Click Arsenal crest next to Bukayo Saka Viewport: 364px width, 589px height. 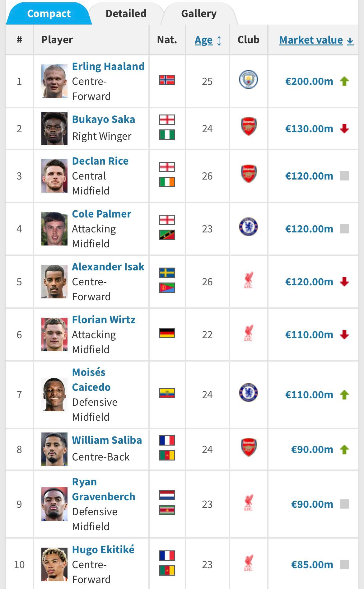248,126
